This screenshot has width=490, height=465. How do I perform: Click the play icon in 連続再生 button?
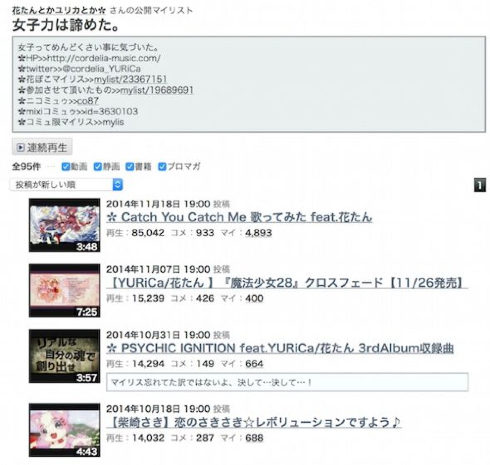click(21, 147)
